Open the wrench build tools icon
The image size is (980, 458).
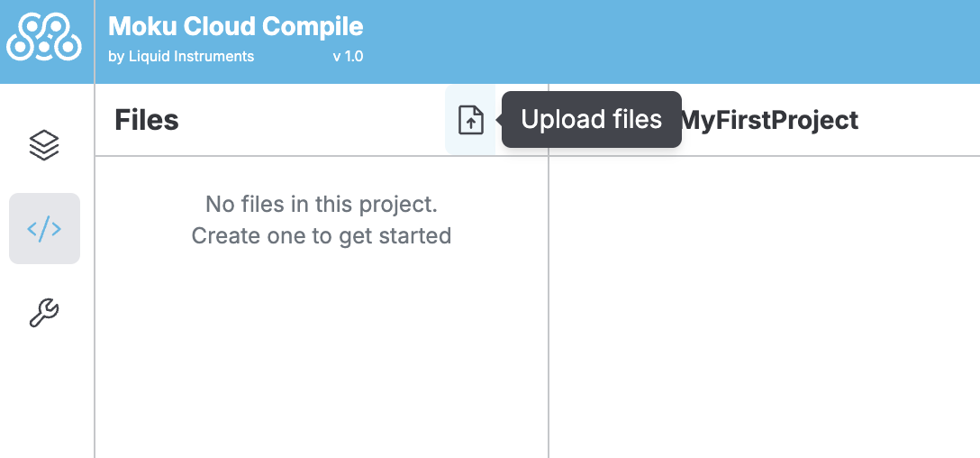[44, 313]
